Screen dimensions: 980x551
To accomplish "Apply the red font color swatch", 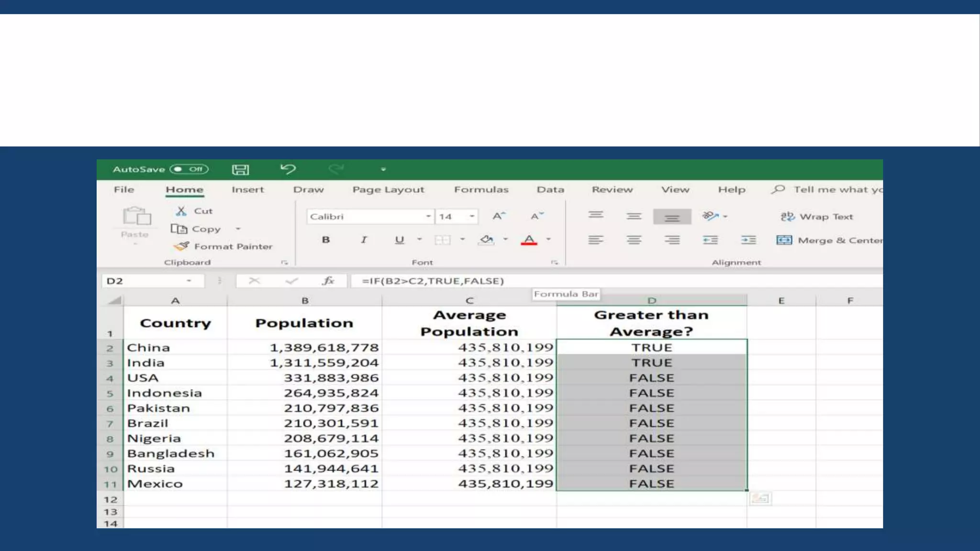I will [529, 240].
